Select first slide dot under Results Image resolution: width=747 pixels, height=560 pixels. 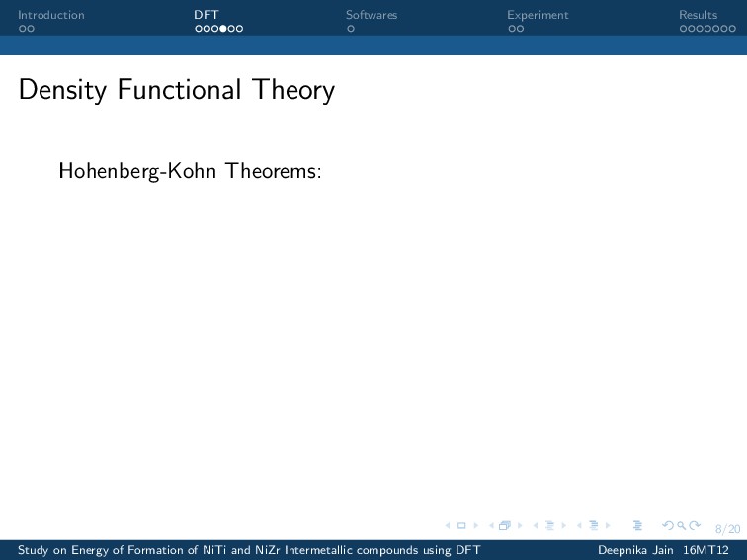(x=683, y=29)
